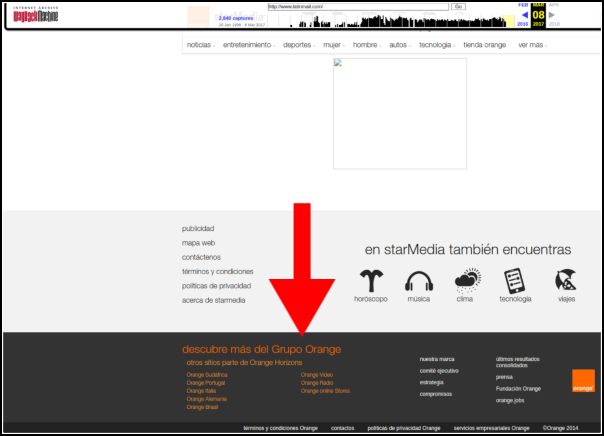
Task: Click the Wayback URL input field
Action: (358, 7)
